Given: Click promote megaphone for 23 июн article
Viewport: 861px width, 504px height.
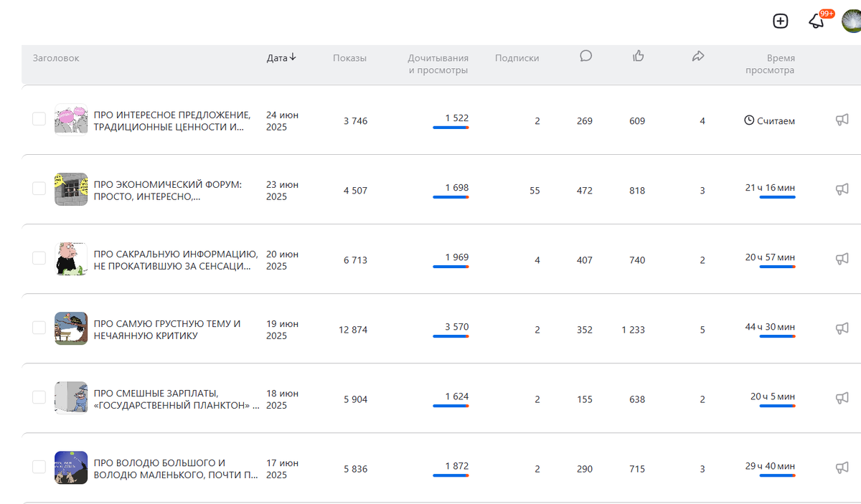Looking at the screenshot, I should point(842,189).
